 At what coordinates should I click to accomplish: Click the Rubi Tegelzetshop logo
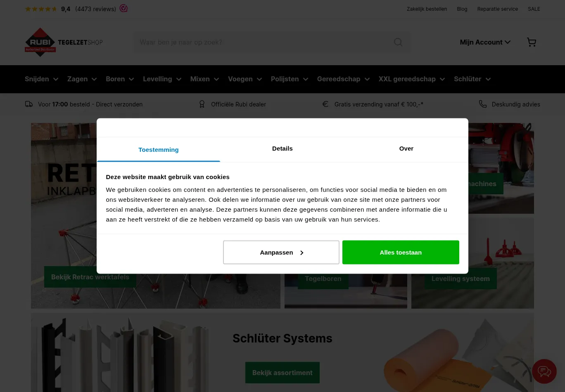click(64, 42)
